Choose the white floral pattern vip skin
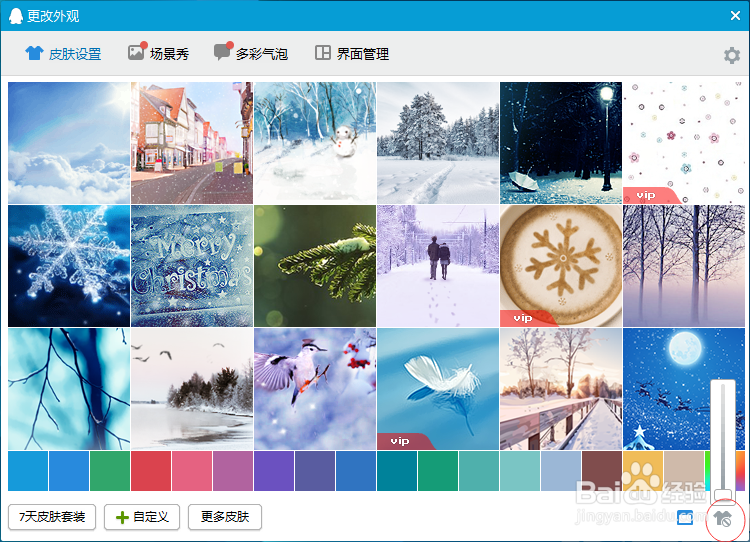The width and height of the screenshot is (750, 542). click(684, 143)
